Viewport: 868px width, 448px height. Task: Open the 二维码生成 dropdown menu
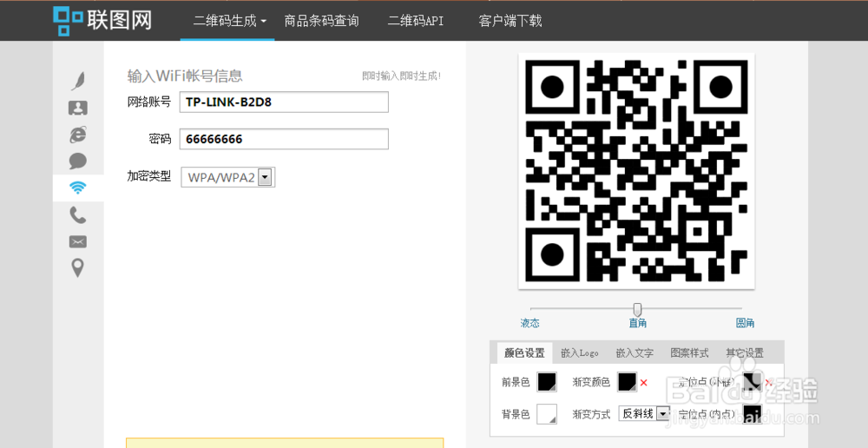pyautogui.click(x=229, y=21)
